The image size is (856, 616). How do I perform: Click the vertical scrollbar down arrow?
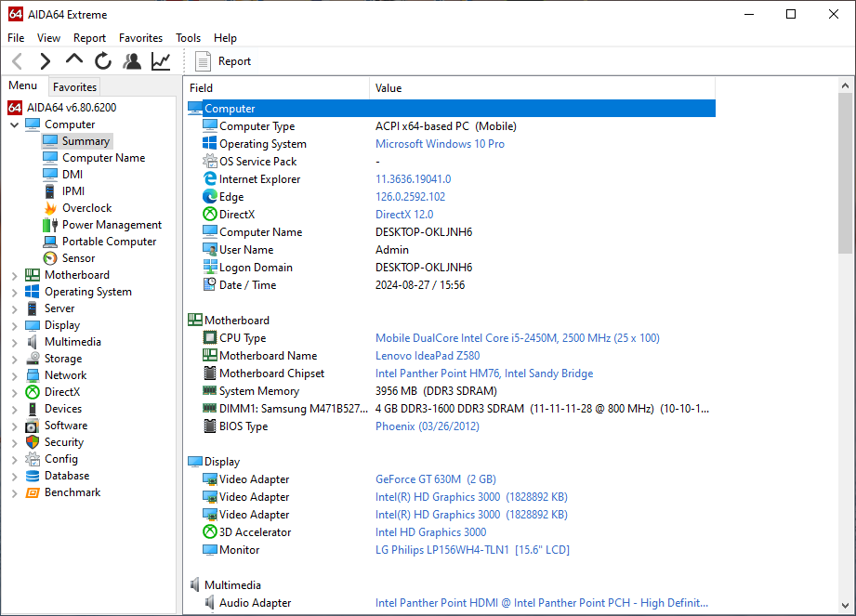pos(845,606)
